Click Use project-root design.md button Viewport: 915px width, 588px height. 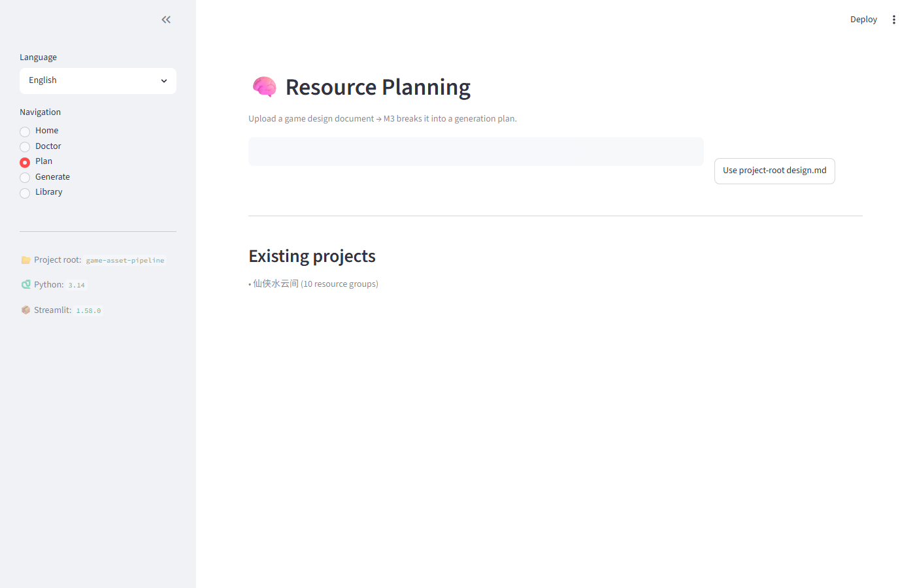click(774, 171)
